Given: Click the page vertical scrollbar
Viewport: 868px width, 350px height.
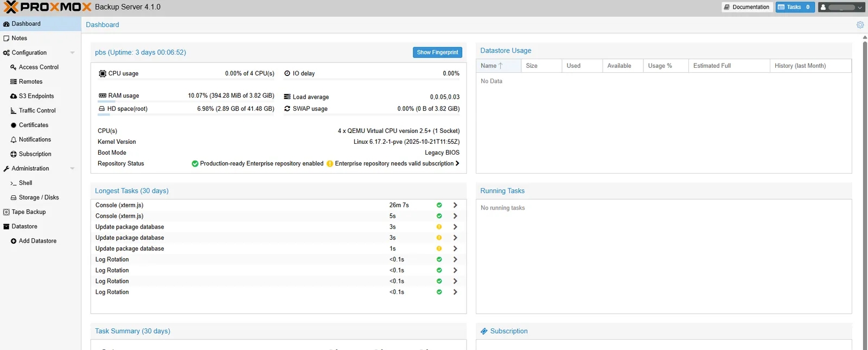Looking at the screenshot, I should point(865,193).
